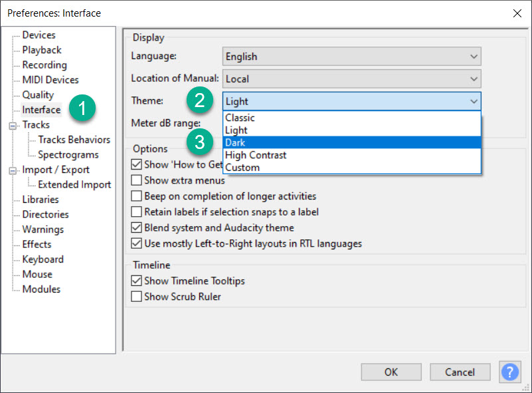Enable Show Scrub Ruler checkbox

pos(136,297)
